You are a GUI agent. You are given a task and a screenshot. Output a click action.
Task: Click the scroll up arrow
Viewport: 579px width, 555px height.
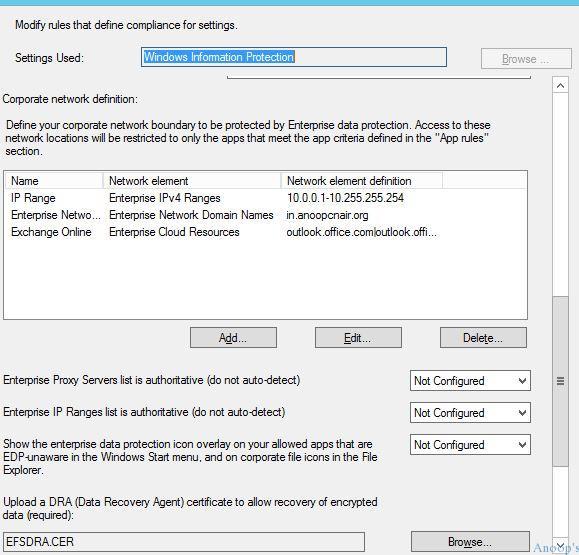(x=560, y=86)
